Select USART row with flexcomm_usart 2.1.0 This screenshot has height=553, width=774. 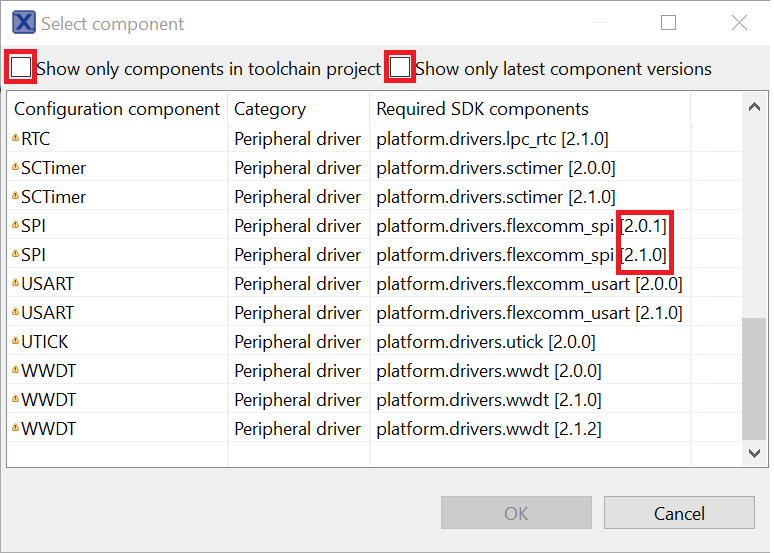pyautogui.click(x=374, y=312)
